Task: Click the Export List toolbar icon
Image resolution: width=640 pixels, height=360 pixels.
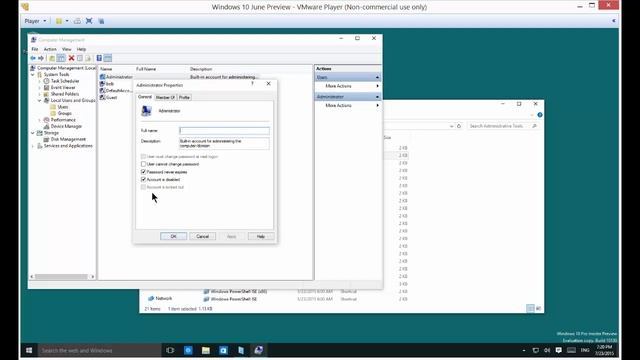Action: click(88, 58)
